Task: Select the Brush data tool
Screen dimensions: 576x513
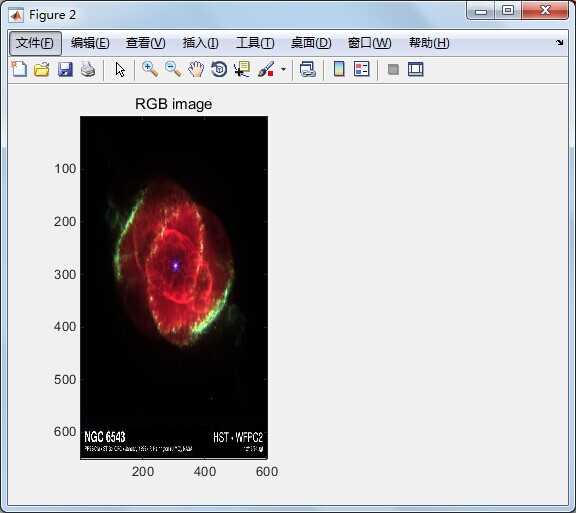Action: click(266, 69)
